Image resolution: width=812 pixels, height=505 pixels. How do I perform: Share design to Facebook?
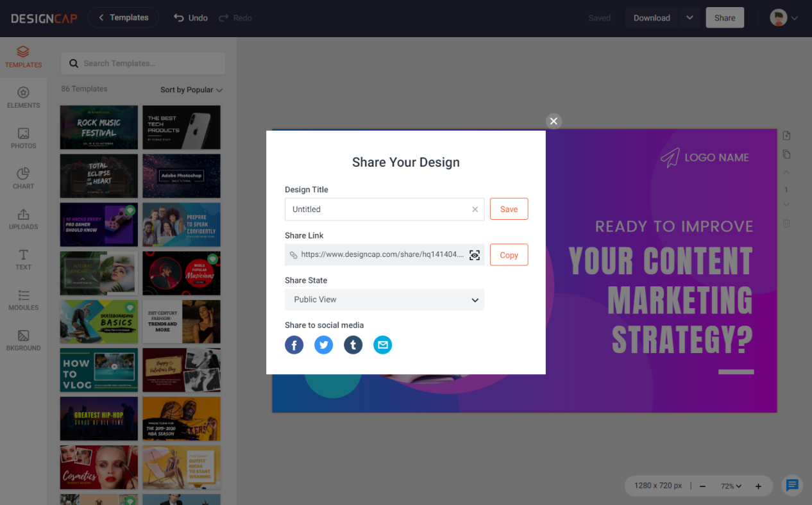pos(294,345)
